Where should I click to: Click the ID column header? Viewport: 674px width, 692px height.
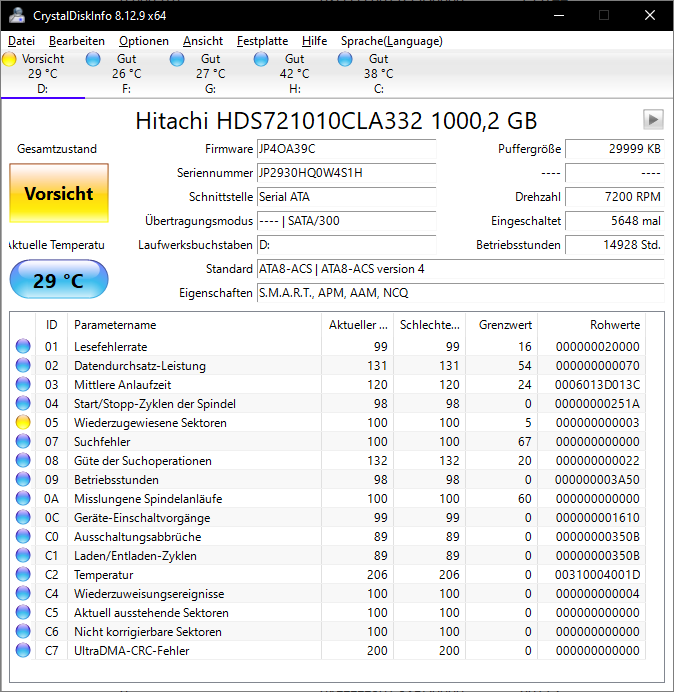click(x=52, y=325)
